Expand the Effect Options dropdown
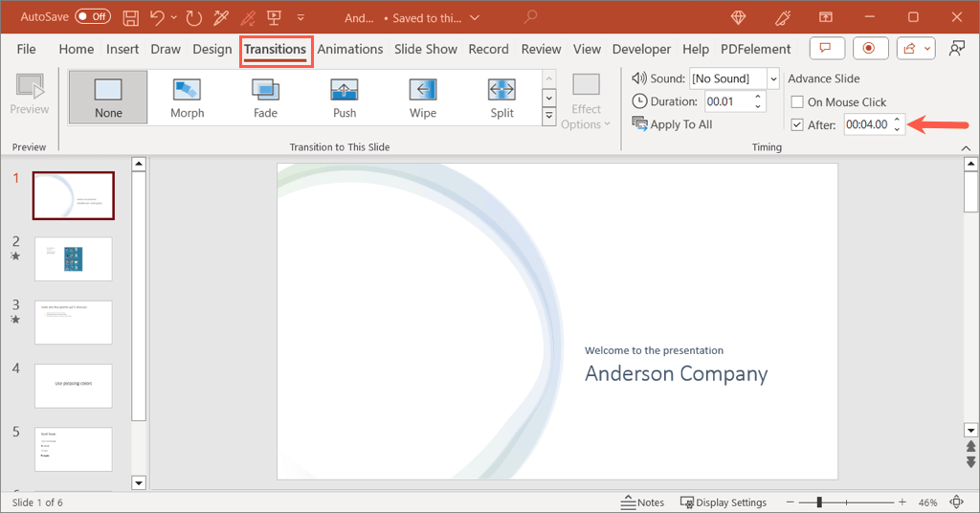Image resolution: width=980 pixels, height=513 pixels. point(586,101)
